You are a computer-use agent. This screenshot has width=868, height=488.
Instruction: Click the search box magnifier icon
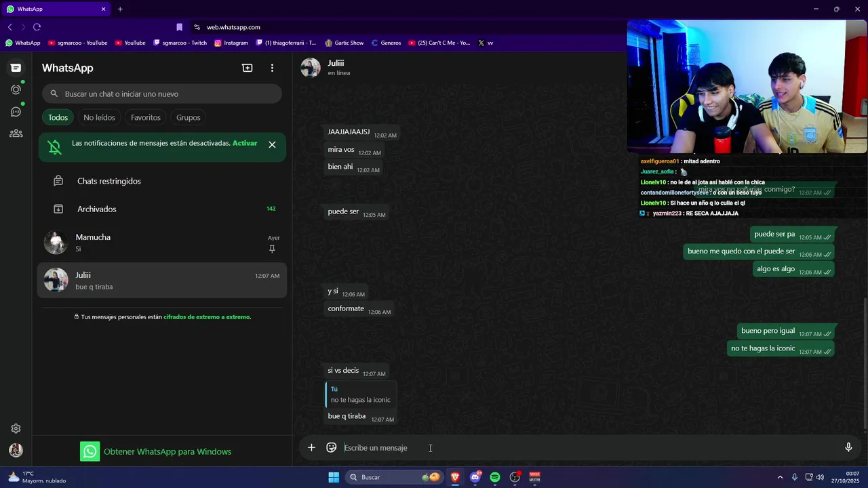tap(54, 94)
